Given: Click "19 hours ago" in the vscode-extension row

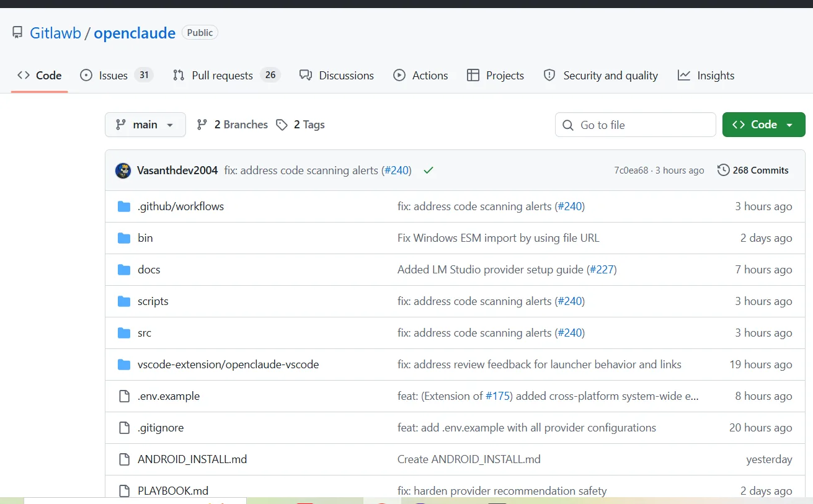Looking at the screenshot, I should tap(761, 365).
